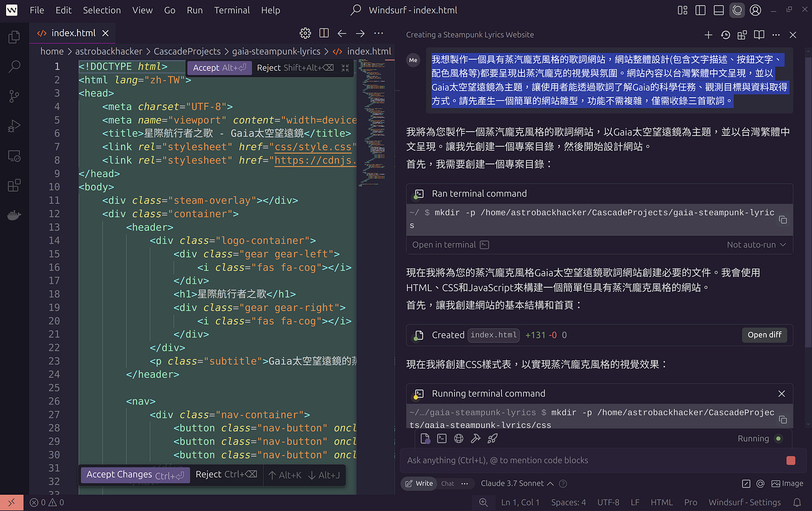Click the Accept Changes button

click(135, 475)
